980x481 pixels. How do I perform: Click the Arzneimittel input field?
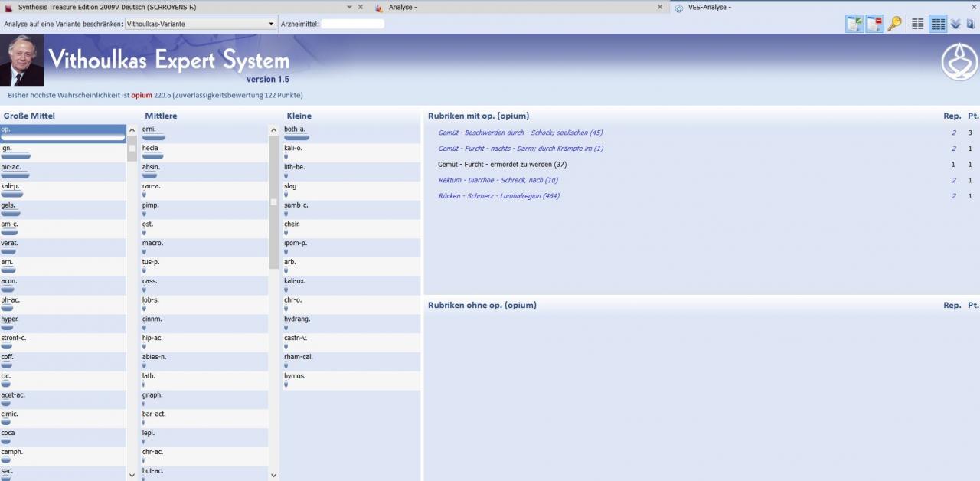[x=352, y=24]
